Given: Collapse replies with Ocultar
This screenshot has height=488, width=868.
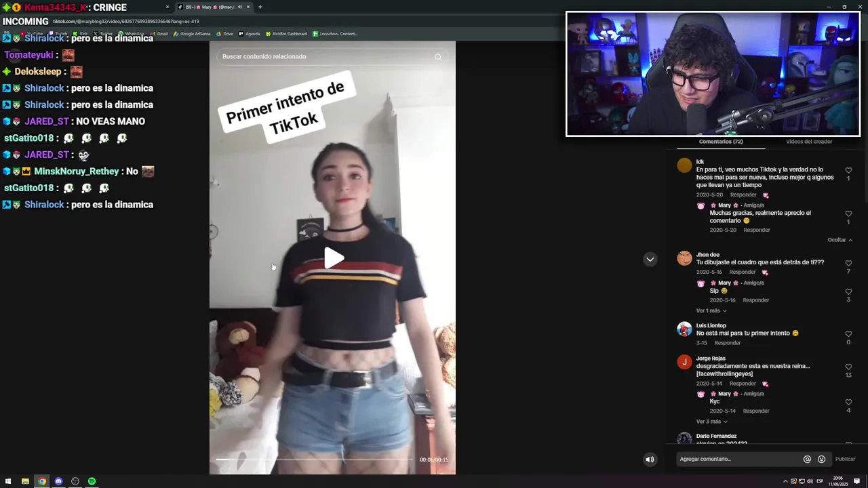Looking at the screenshot, I should point(840,240).
